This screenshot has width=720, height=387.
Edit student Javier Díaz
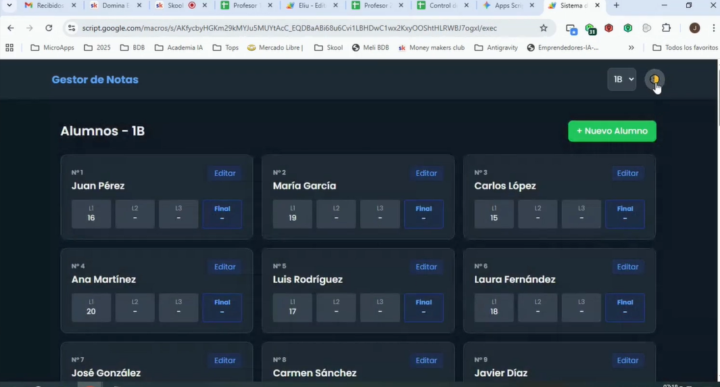(x=628, y=360)
